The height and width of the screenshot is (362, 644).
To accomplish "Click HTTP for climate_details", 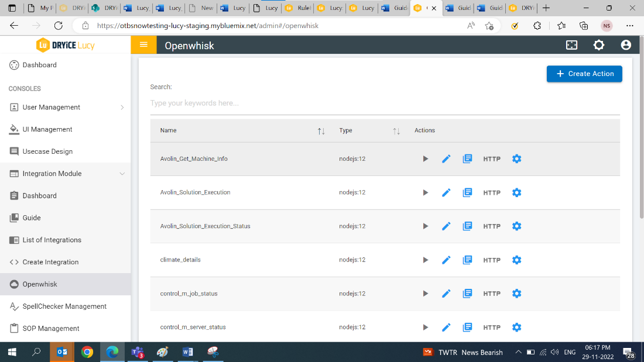I will 492,260.
